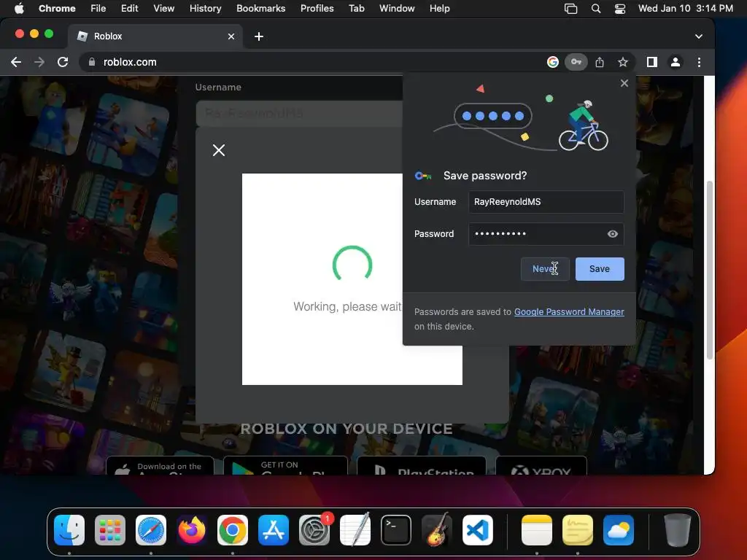Click the roblox.com address bar
Image resolution: width=747 pixels, height=560 pixels.
click(314, 62)
